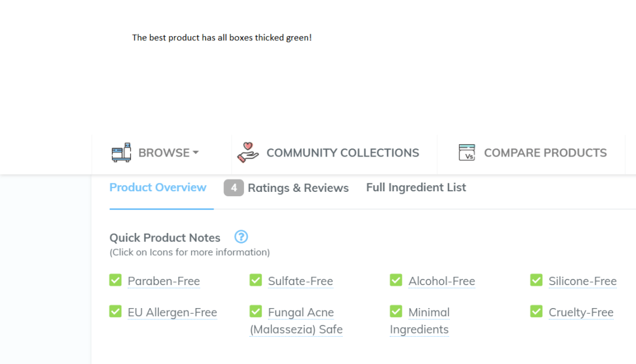
Task: Open the Compare Products menu item
Action: coord(545,153)
